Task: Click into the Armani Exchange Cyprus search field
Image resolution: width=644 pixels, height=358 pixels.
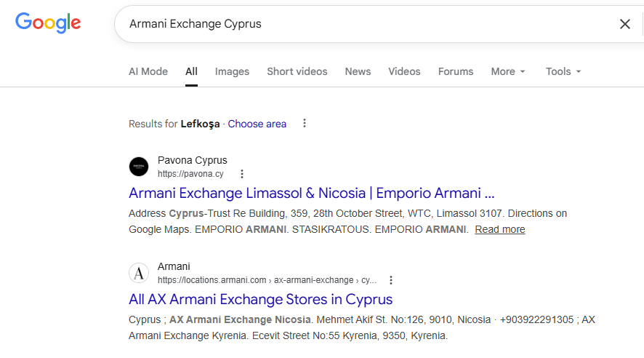Action: [x=363, y=24]
